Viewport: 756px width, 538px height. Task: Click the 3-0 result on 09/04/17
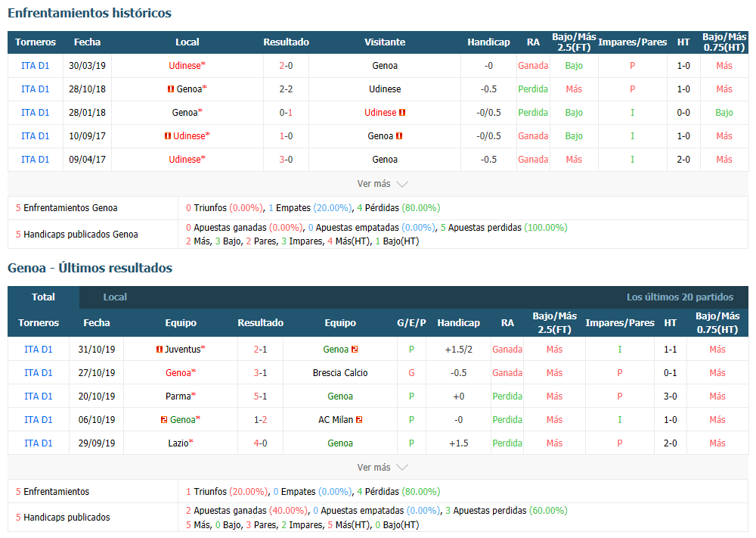[x=286, y=159]
